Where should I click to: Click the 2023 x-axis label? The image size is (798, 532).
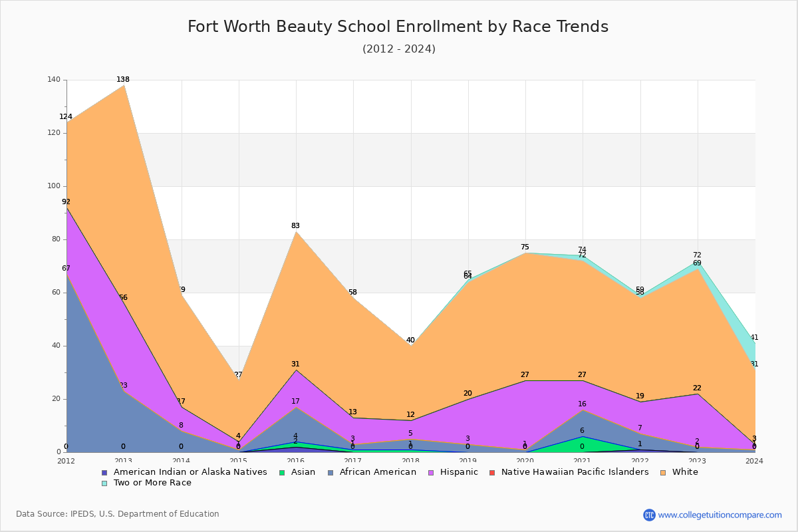click(x=698, y=461)
